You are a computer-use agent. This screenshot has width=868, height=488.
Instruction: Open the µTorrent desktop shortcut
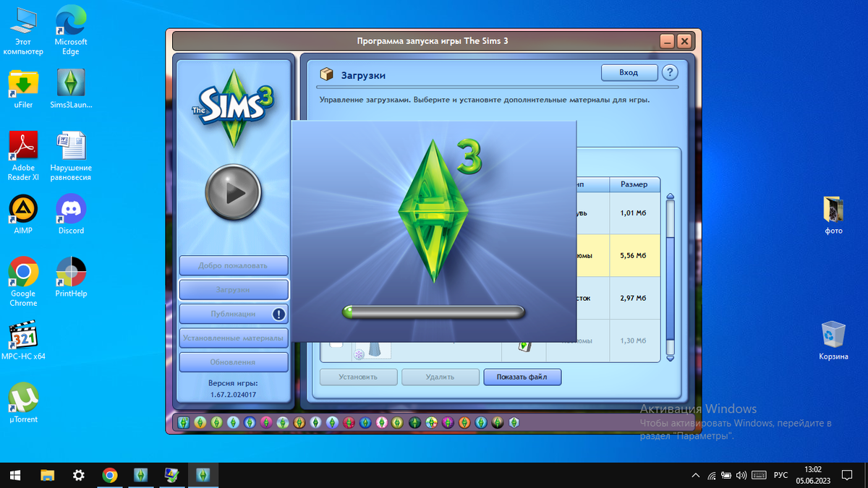(23, 403)
